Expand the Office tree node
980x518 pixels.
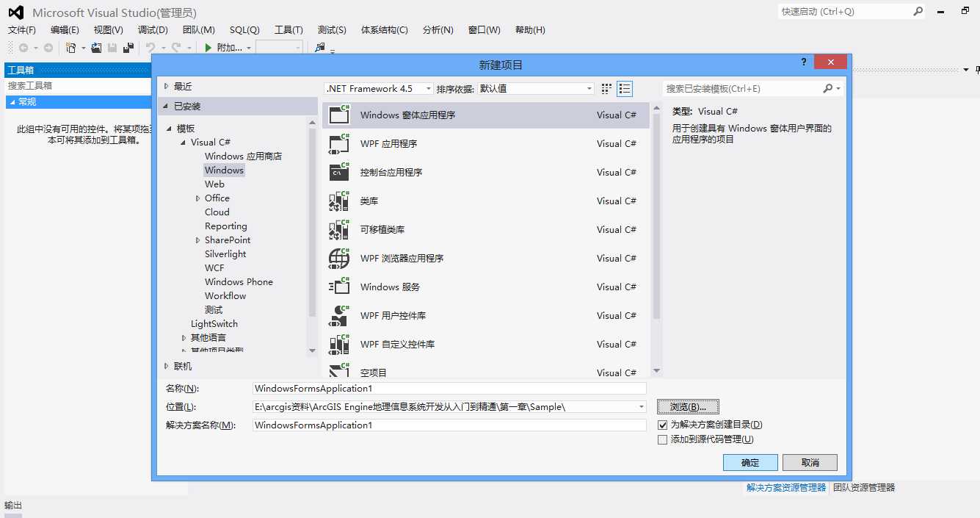[198, 198]
